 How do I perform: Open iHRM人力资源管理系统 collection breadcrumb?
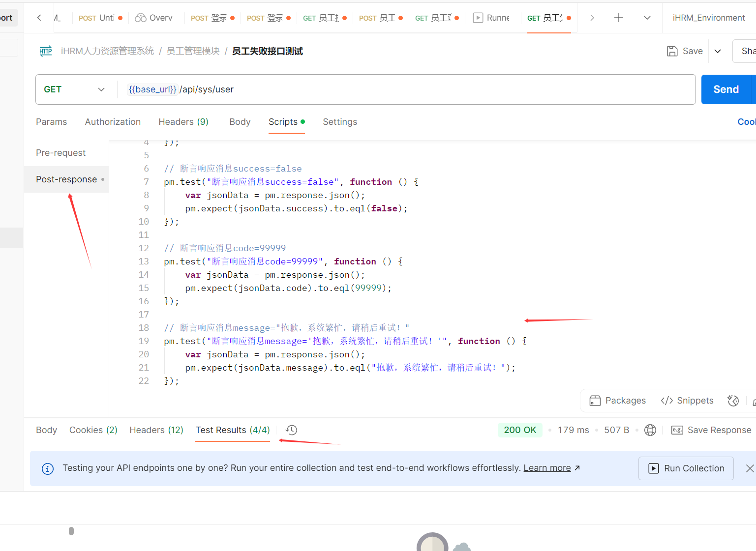tap(107, 51)
